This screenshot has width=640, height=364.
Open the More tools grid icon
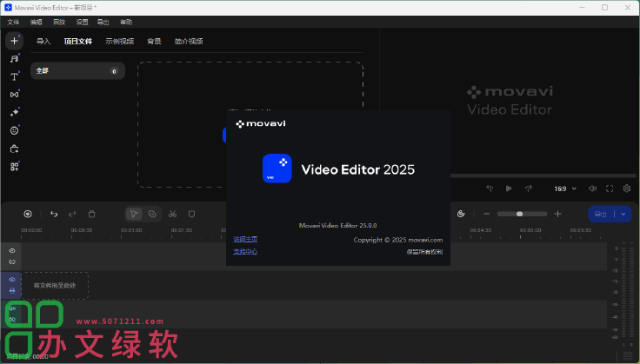point(14,167)
